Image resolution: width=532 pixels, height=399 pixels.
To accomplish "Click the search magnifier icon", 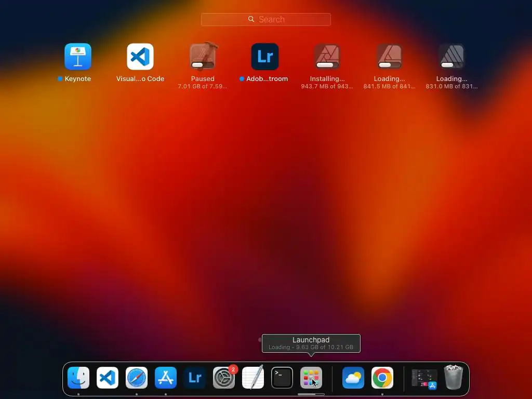I will coord(251,19).
